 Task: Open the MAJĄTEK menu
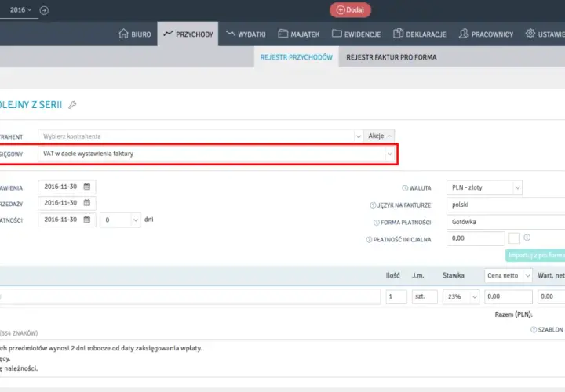(299, 34)
